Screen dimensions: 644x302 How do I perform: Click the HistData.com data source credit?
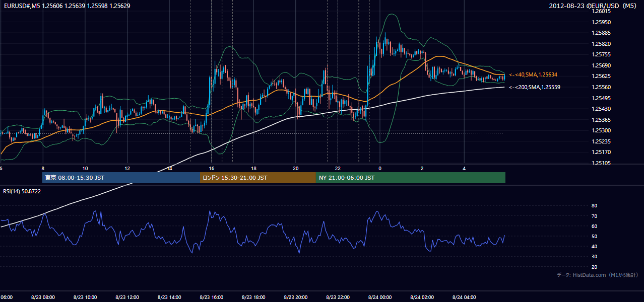click(x=598, y=275)
